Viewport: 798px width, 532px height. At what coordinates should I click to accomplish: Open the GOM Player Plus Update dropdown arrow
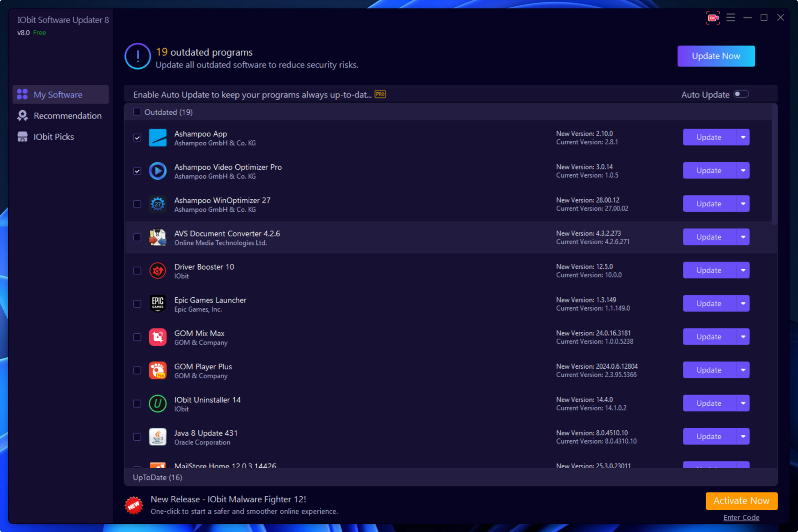click(x=743, y=369)
